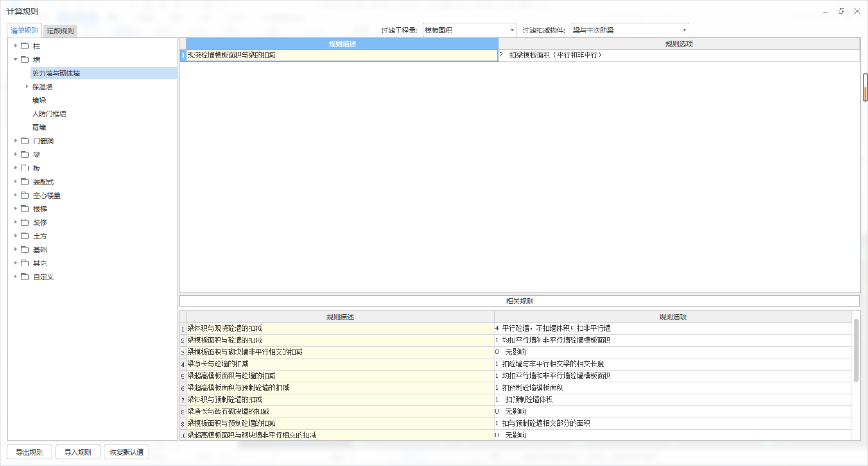868x466 pixels.
Task: Select related rule 梁模板面积与预制砼墙的扣减
Action: click(x=340, y=423)
